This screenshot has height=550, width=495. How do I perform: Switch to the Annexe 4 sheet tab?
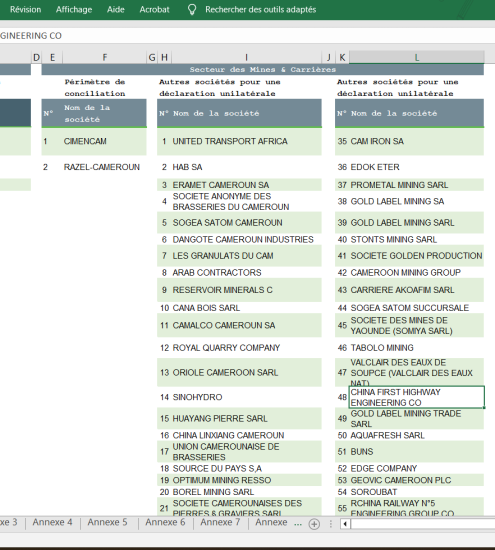tap(52, 522)
